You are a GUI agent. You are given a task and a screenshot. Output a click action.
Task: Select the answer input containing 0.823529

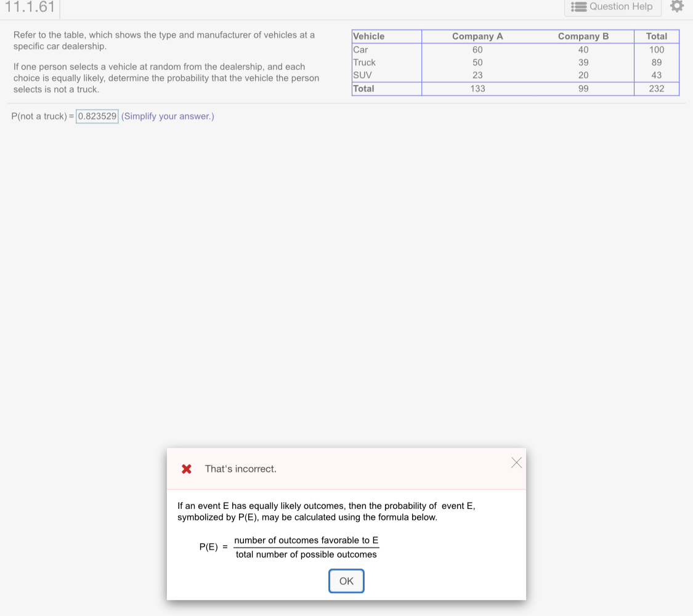(97, 116)
